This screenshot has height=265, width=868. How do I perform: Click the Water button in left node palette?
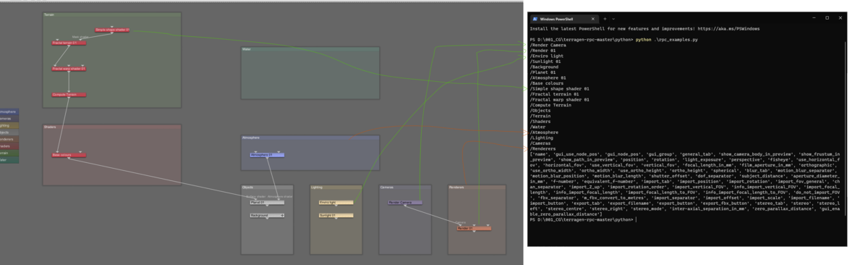(9, 160)
